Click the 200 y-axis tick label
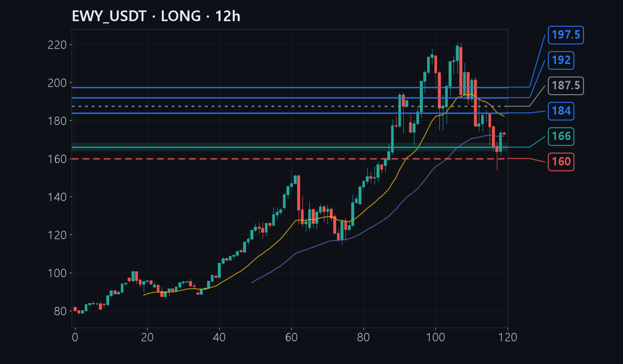The width and height of the screenshot is (623, 364). click(57, 83)
